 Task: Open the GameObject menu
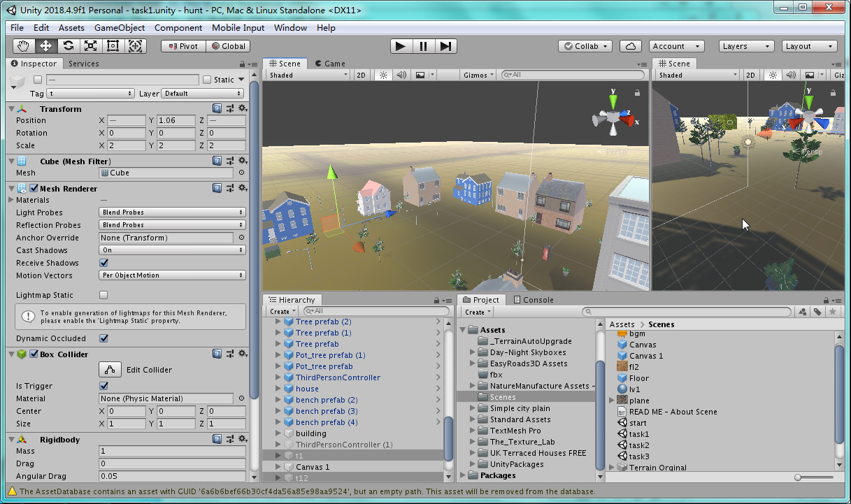click(120, 28)
